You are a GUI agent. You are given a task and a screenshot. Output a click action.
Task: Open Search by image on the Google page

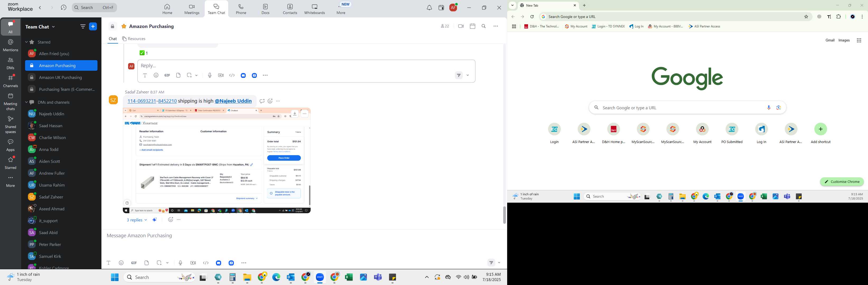point(778,108)
